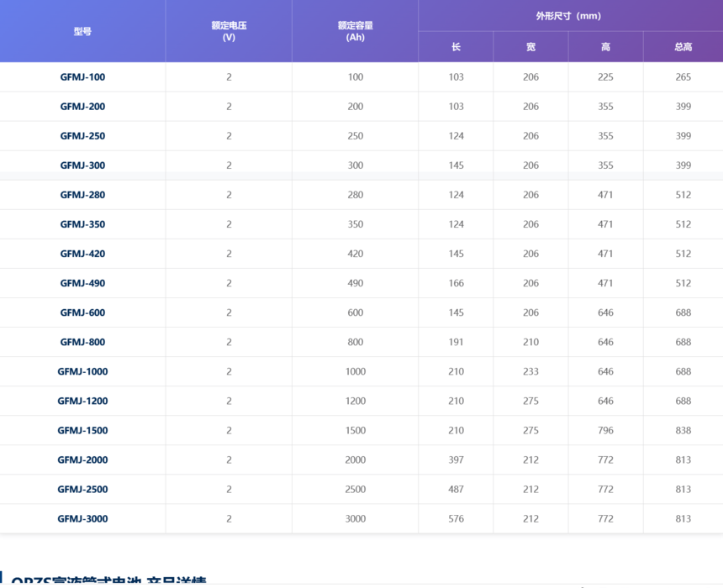Screen dimensions: 723x588
Task: Click the 总高 column header
Action: 683,46
